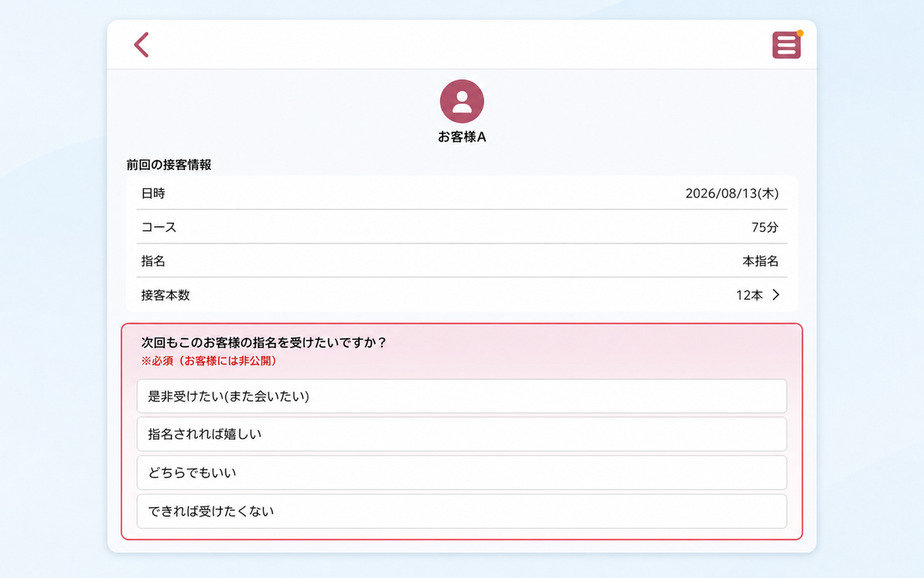Screen dimensions: 924x578
Task: Open the hamburger menu icon
Action: 786,45
